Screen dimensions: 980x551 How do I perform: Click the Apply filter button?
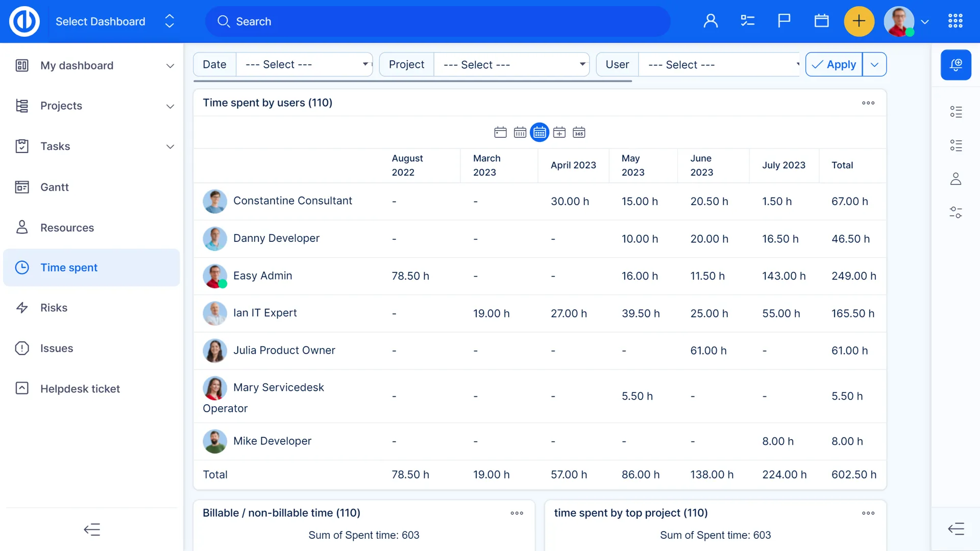click(834, 65)
